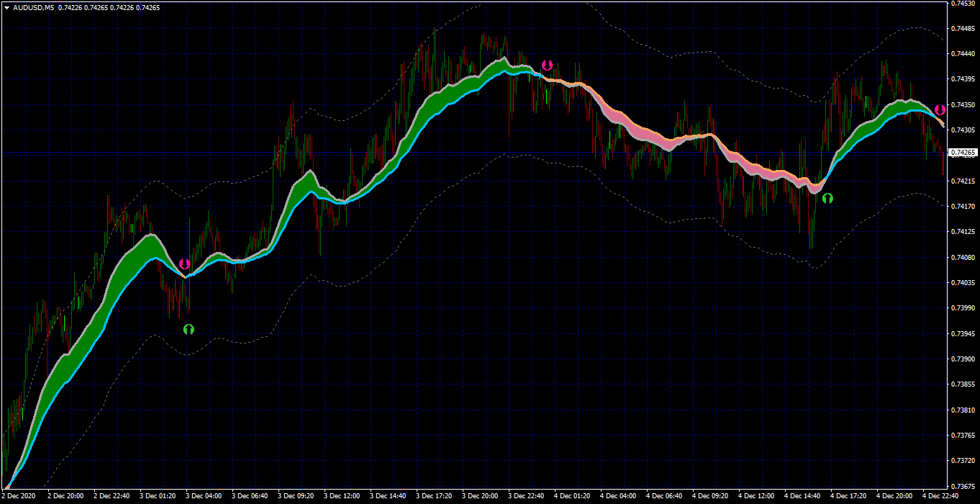Click the current price label 0.74265

click(963, 153)
